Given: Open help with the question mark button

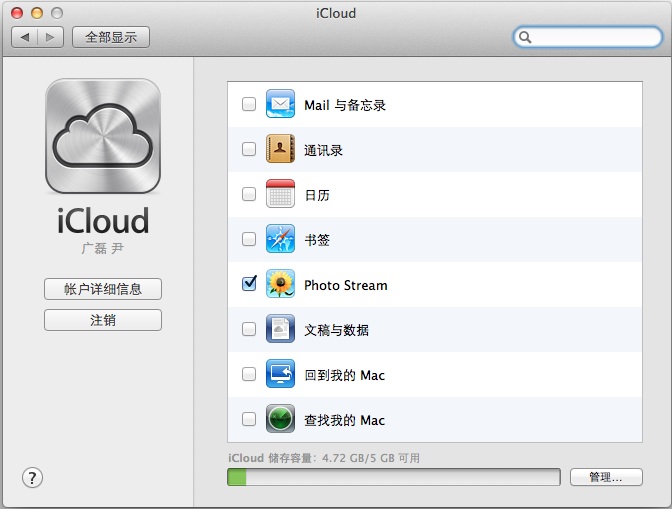Looking at the screenshot, I should click(33, 477).
